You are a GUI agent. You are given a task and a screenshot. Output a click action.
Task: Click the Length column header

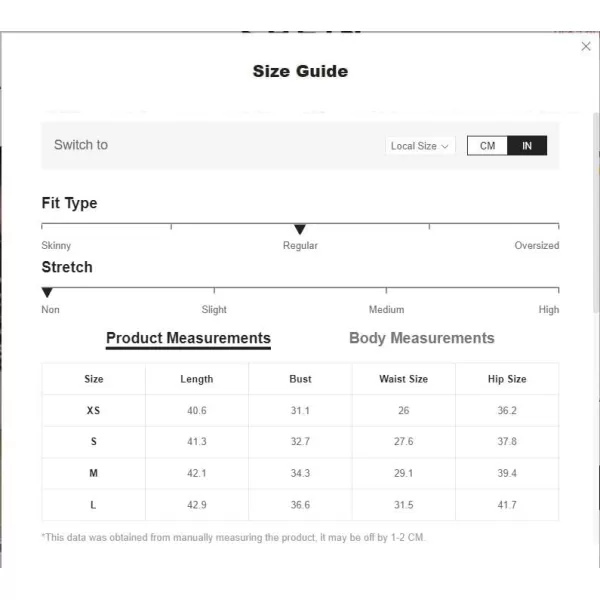coord(197,379)
